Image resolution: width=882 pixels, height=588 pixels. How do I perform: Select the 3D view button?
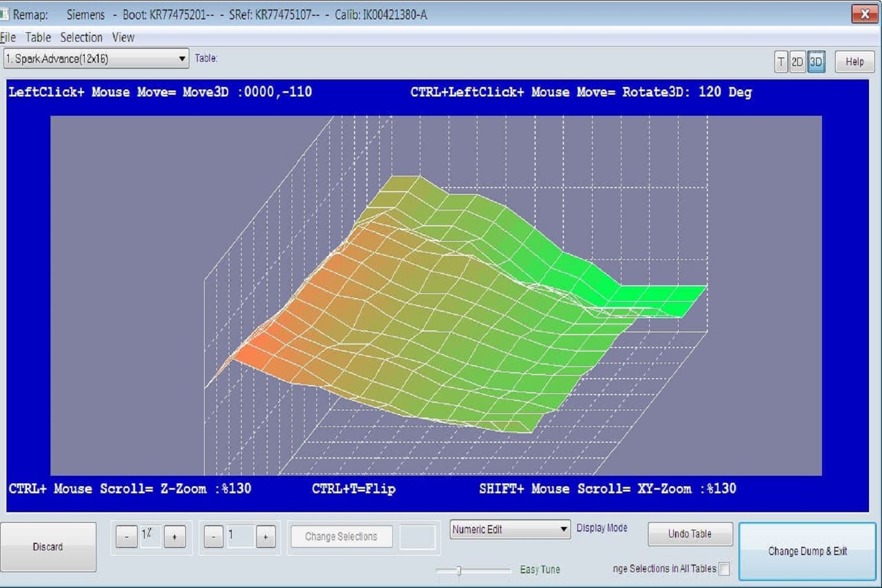[x=816, y=62]
